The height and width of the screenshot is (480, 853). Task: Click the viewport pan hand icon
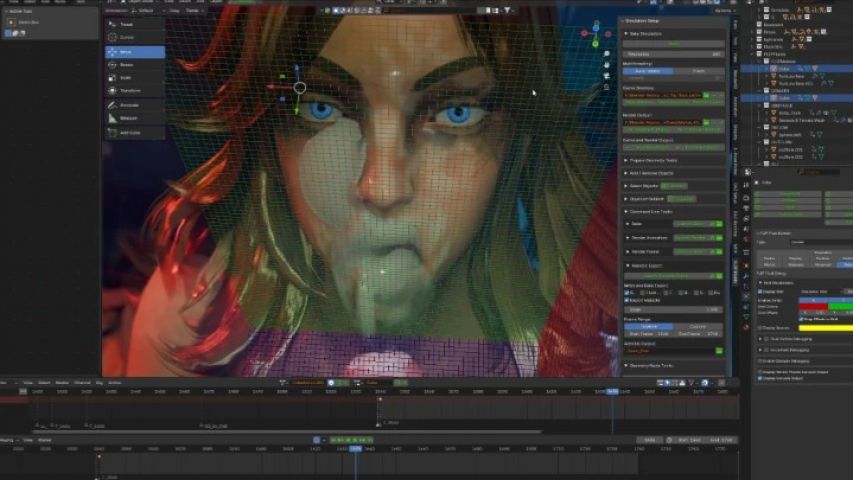coord(607,65)
